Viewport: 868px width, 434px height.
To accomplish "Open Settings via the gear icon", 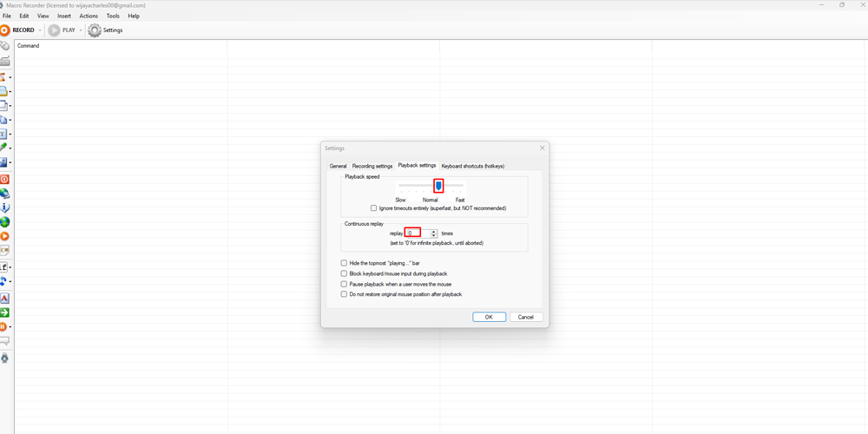I will coord(95,30).
